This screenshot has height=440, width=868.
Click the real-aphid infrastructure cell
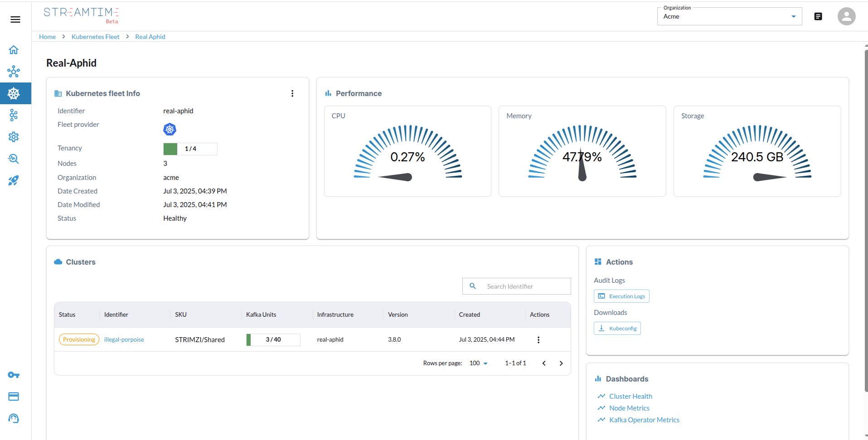click(330, 340)
